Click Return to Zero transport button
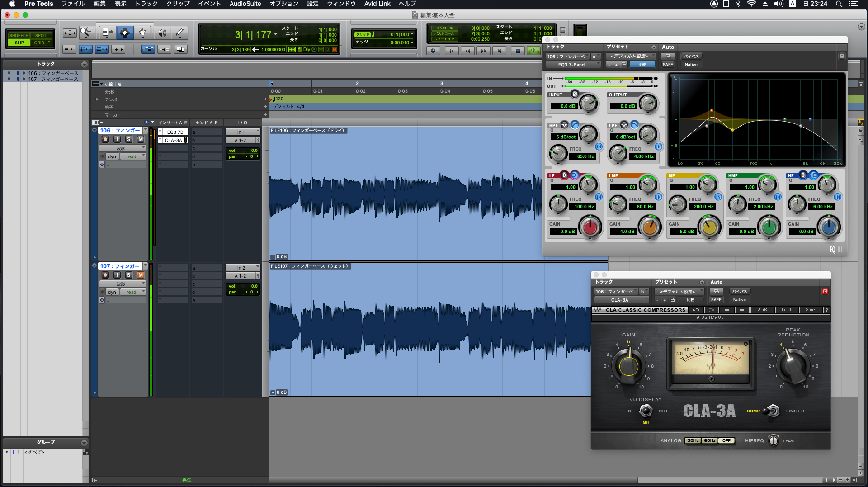The height and width of the screenshot is (487, 868). pos(451,51)
